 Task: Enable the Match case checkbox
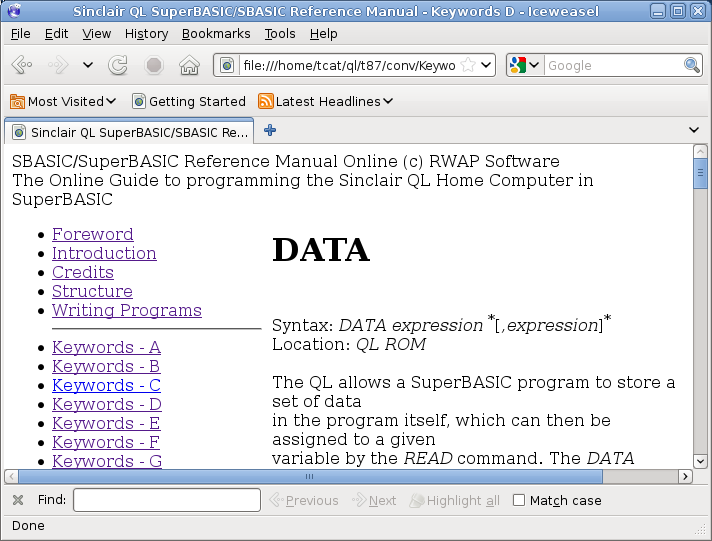pyautogui.click(x=518, y=500)
